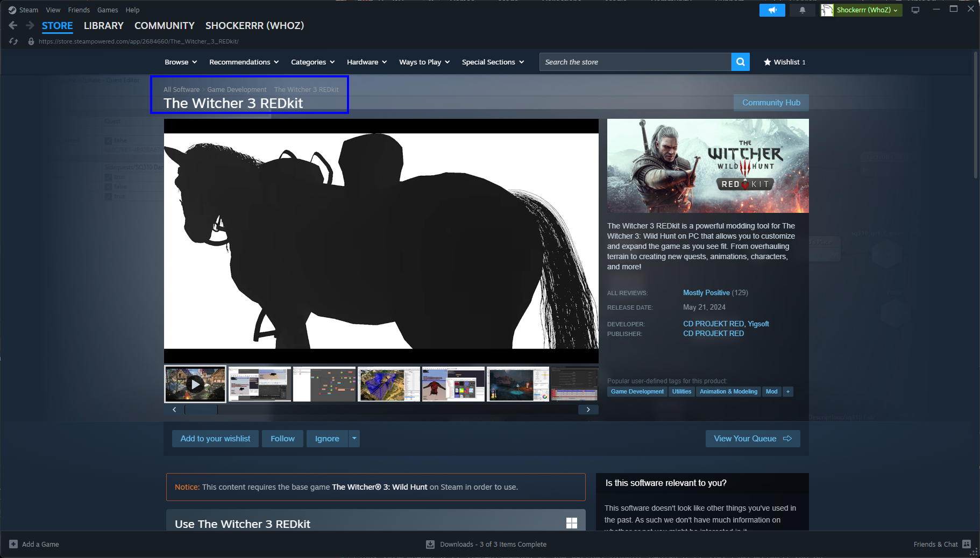
Task: Open the CD PROJEKT RED publisher link
Action: (713, 333)
